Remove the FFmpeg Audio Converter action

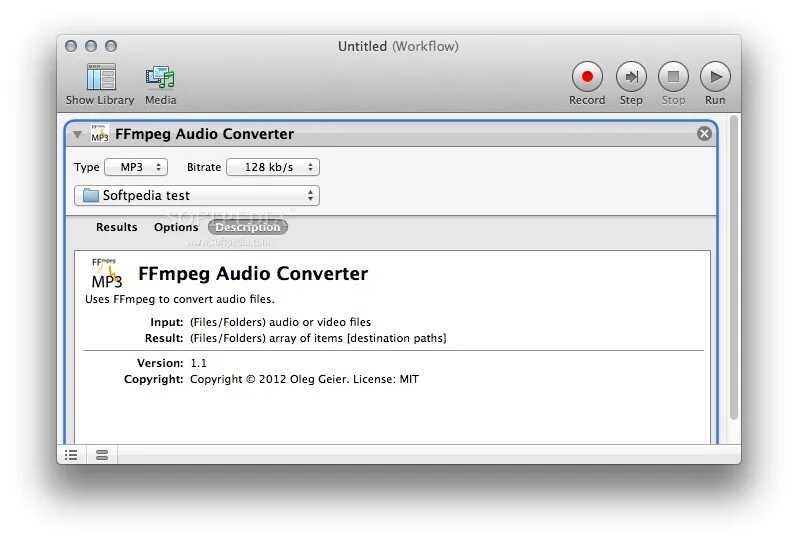[x=704, y=134]
